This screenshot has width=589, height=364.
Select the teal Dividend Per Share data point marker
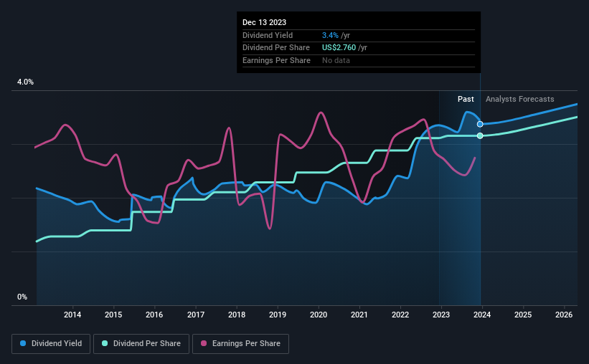pos(480,136)
